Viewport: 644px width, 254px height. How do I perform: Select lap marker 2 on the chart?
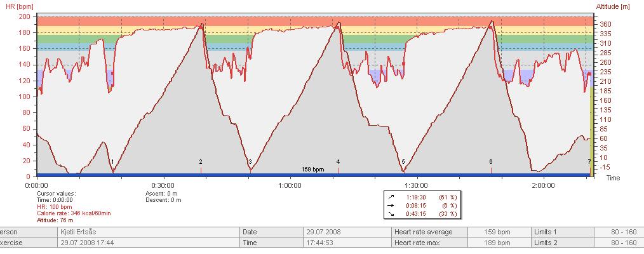coord(201,163)
